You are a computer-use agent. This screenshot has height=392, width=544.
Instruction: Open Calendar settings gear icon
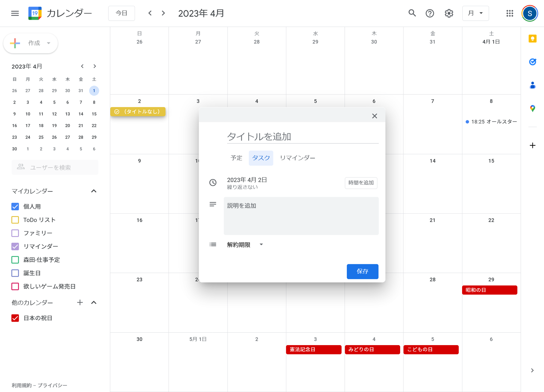click(x=448, y=13)
